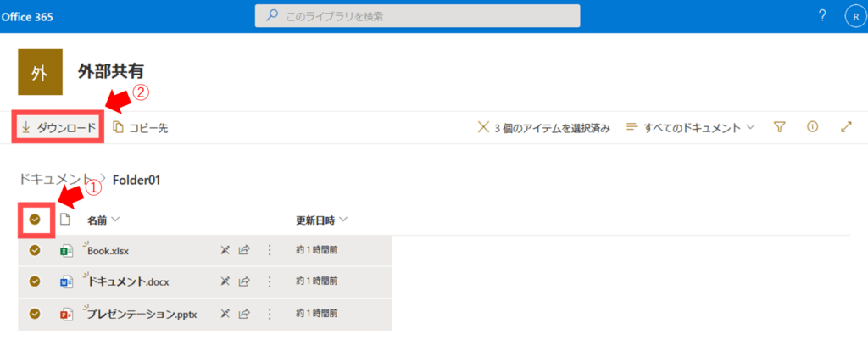This screenshot has height=351, width=868.
Task: Expand the 名前 column header menu
Action: click(x=103, y=220)
